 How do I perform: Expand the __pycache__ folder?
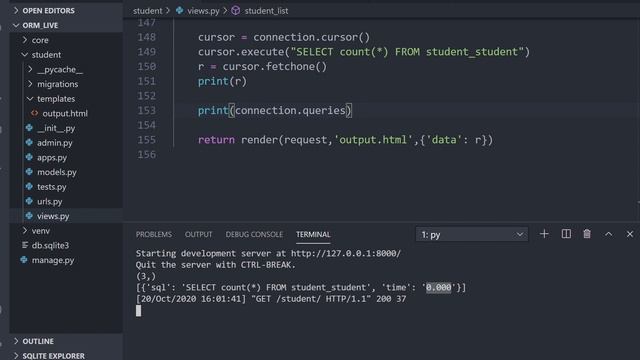pos(66,69)
